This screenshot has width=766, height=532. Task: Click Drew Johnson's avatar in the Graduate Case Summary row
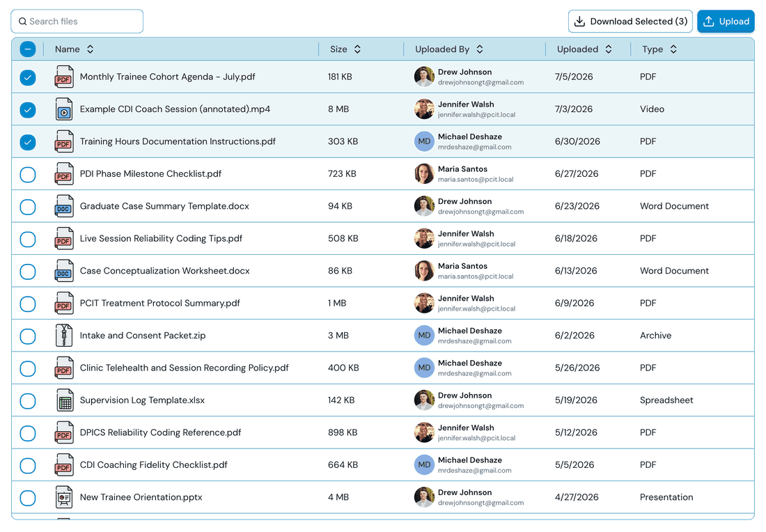point(424,206)
